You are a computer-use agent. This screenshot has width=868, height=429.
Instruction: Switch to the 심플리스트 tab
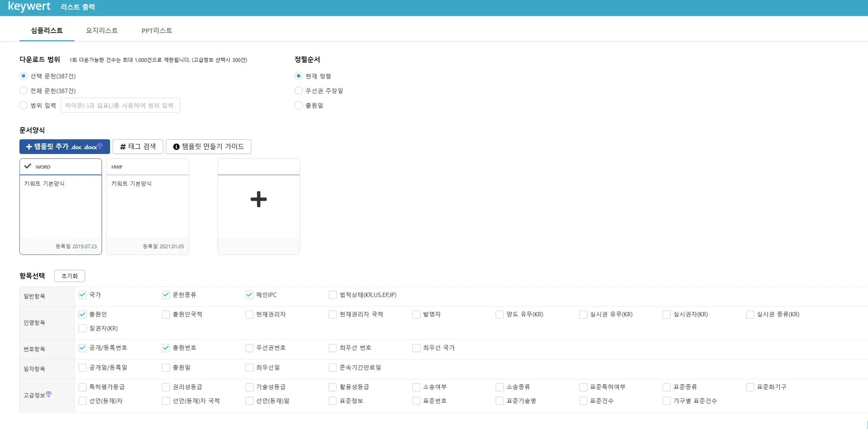pos(47,30)
